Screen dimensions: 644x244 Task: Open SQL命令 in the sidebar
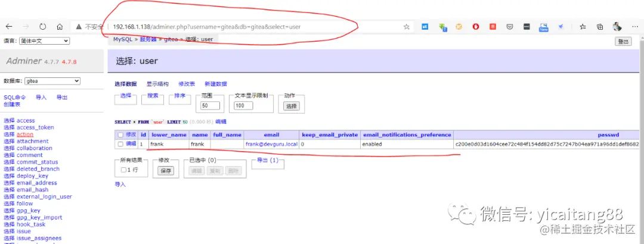[15, 97]
